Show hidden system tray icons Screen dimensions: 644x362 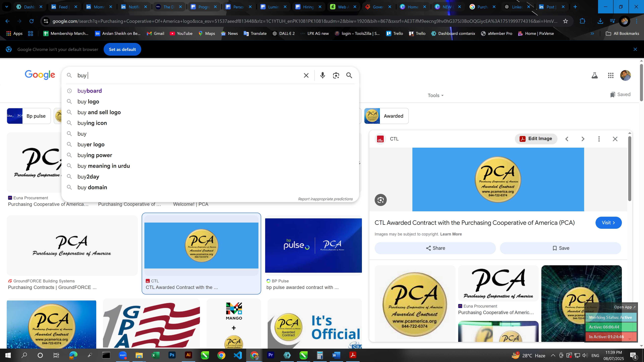pyautogui.click(x=553, y=355)
